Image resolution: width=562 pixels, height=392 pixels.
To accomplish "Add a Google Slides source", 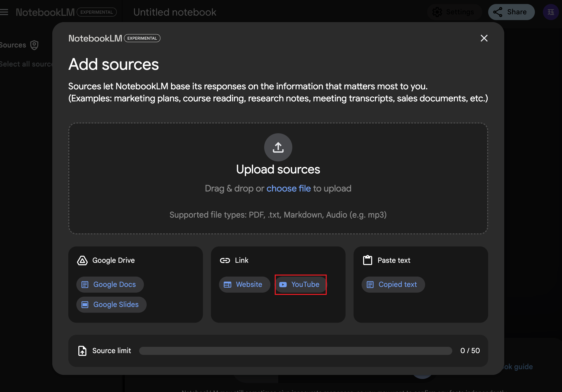I will [111, 305].
